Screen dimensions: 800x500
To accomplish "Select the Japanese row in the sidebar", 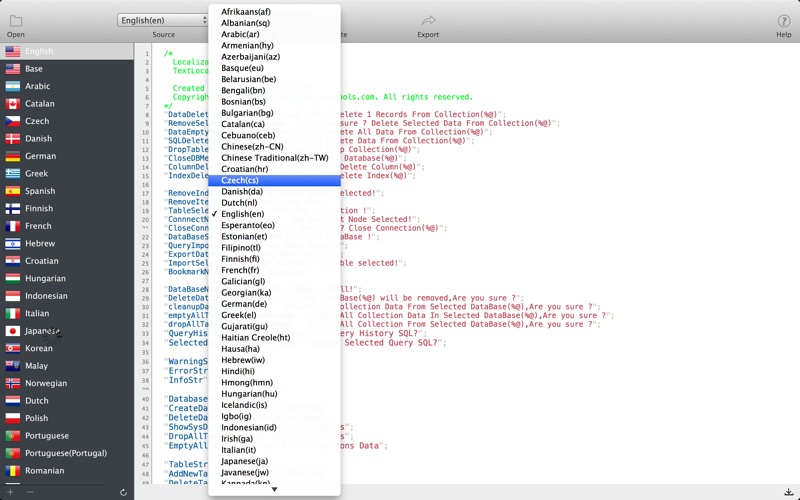I will (67, 331).
